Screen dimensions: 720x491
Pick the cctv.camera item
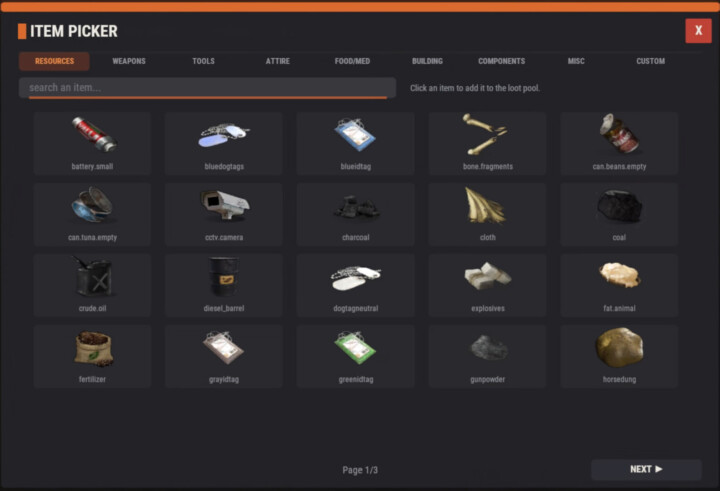tap(224, 214)
